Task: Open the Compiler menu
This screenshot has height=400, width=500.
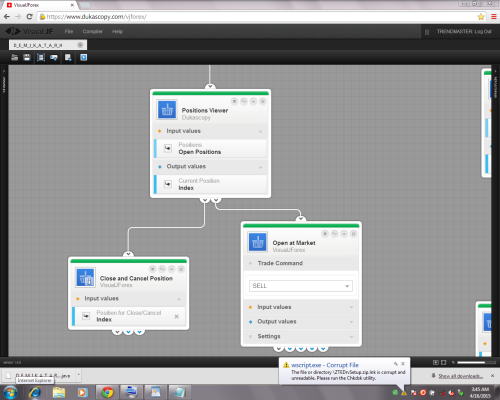Action: [x=92, y=31]
